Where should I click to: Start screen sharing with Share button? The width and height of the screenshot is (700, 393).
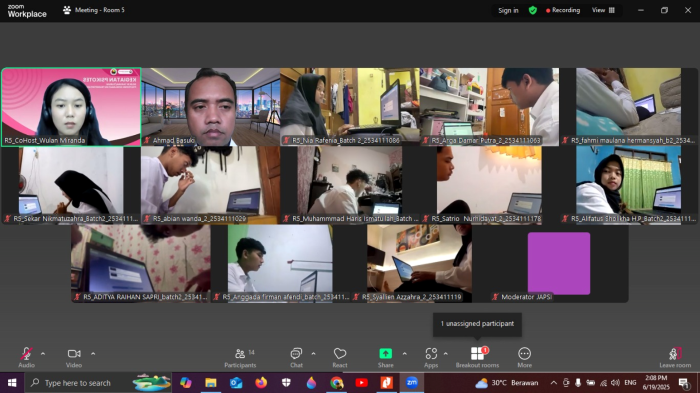click(386, 358)
